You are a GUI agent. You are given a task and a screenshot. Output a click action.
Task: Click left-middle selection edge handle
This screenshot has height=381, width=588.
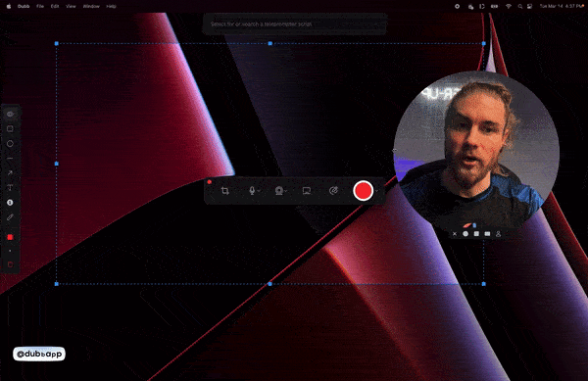pyautogui.click(x=57, y=164)
